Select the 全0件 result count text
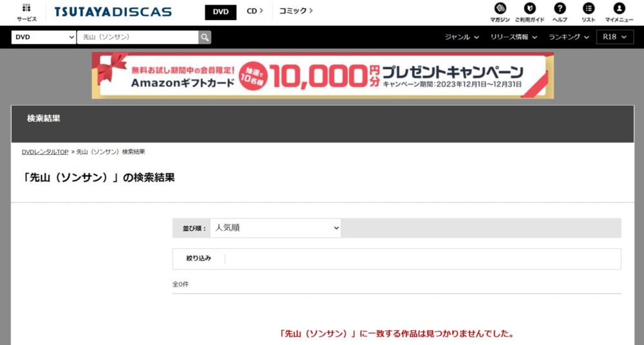 tap(180, 284)
